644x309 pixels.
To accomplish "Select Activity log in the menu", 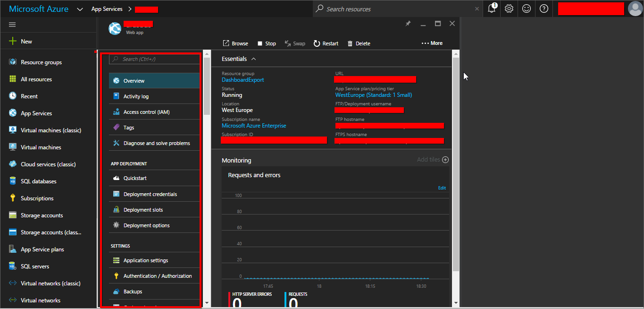I will [136, 96].
